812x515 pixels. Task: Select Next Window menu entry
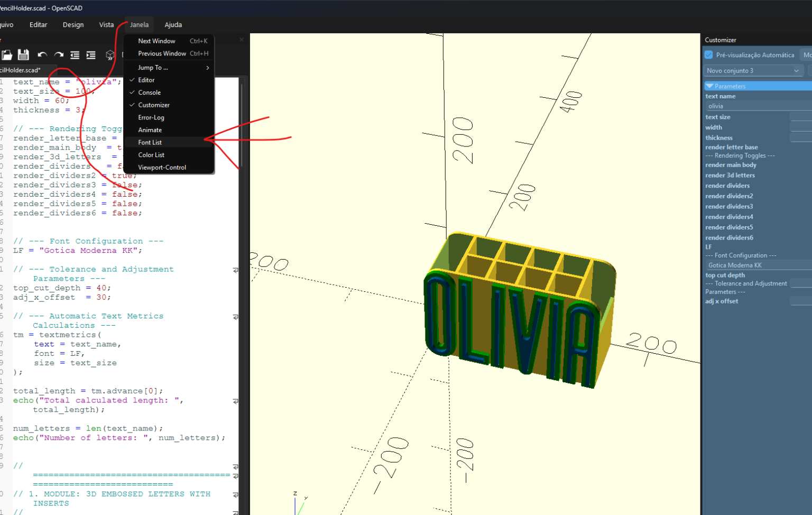[169, 41]
